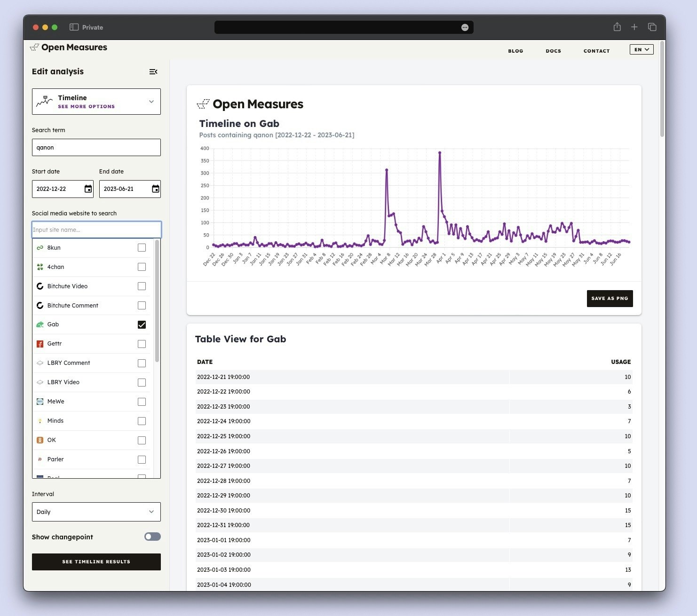This screenshot has height=616, width=697.
Task: Open the End date calendar picker icon
Action: coord(156,189)
